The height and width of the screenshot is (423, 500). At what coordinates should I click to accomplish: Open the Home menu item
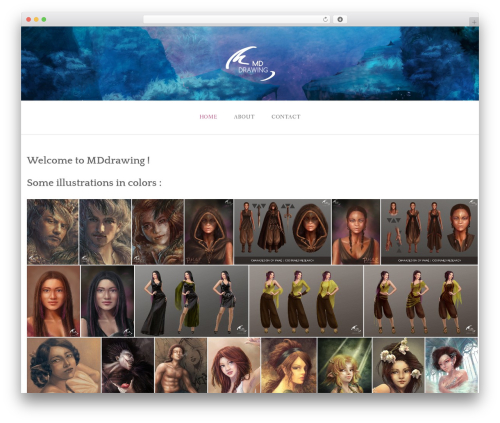pyautogui.click(x=208, y=117)
